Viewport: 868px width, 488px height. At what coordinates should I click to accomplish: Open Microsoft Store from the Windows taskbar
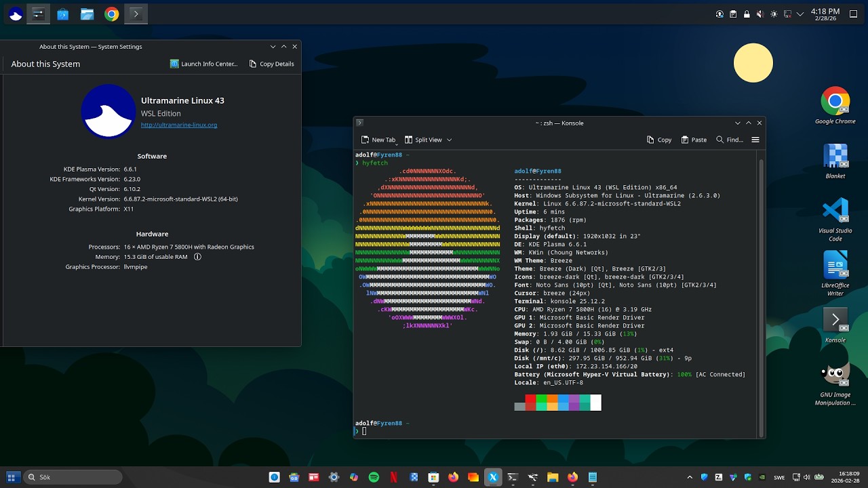pos(433,477)
